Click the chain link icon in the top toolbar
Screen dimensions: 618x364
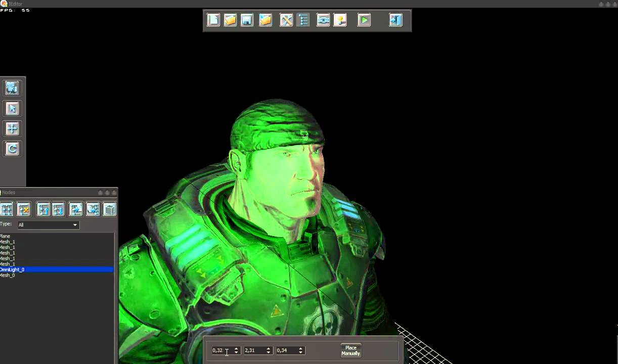(323, 20)
